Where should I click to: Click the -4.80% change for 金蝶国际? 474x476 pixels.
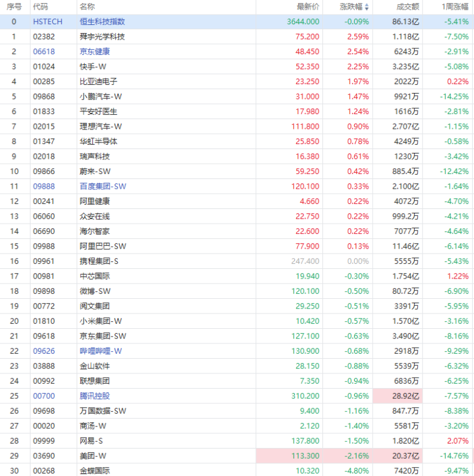click(357, 471)
